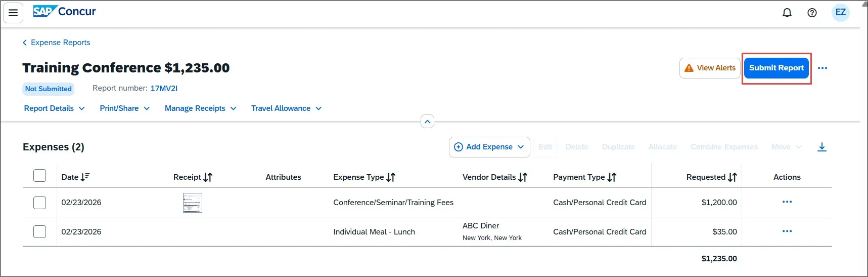Open actions menu for the ABC Diner expense
The image size is (868, 277).
[x=787, y=231]
